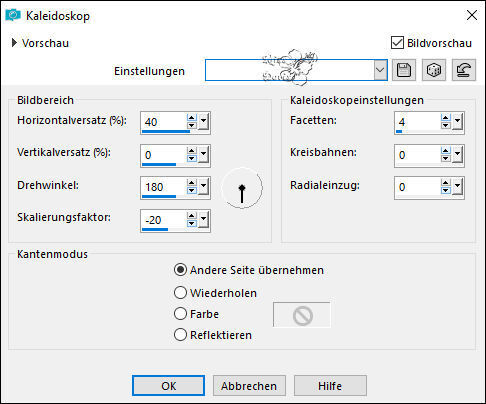Expand the Vorschau preview section
This screenshot has height=404, width=486.
14,43
